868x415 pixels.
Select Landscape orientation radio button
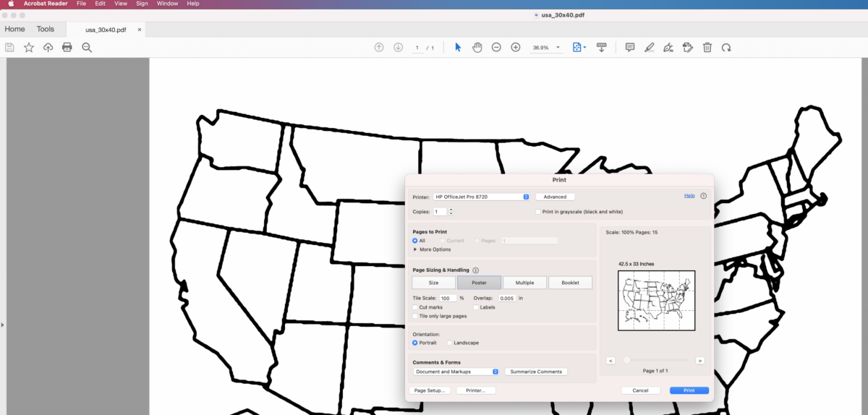point(450,343)
